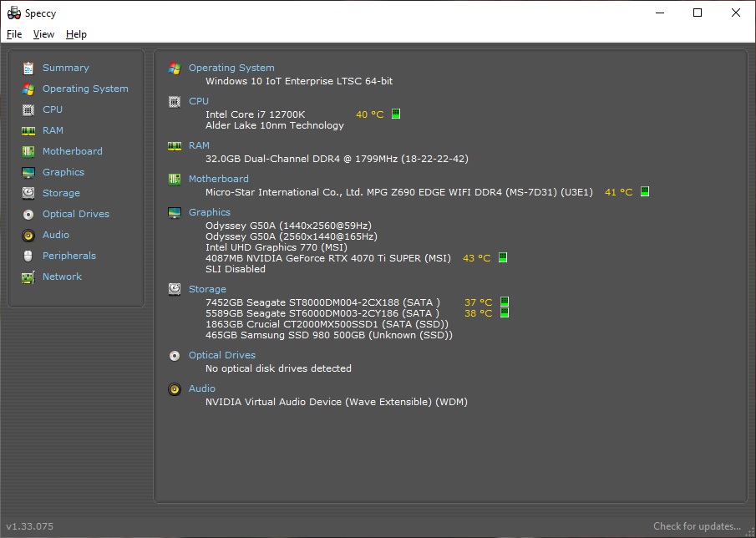Click the CPU heading link in summary

click(x=199, y=101)
